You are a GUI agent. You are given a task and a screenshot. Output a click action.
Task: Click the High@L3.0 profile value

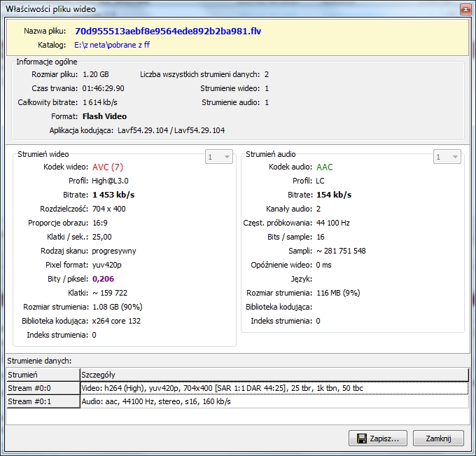110,181
